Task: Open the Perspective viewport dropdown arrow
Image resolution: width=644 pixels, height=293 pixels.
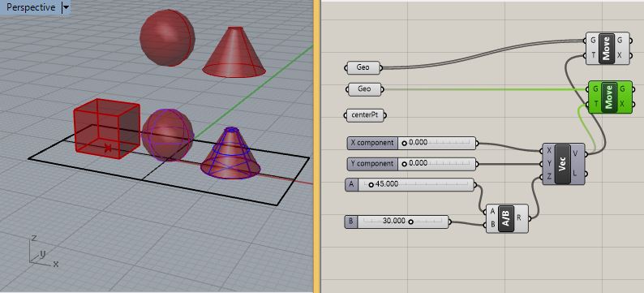Action: click(x=66, y=7)
